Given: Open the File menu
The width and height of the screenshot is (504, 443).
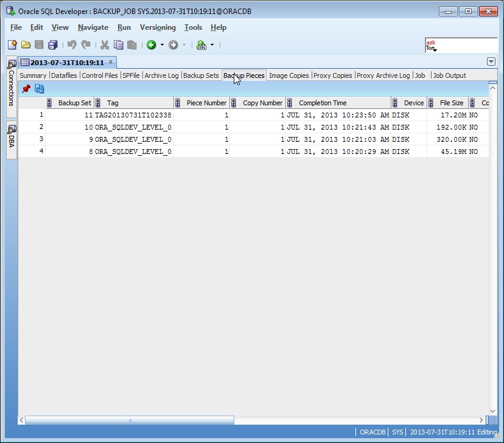Looking at the screenshot, I should (x=16, y=27).
